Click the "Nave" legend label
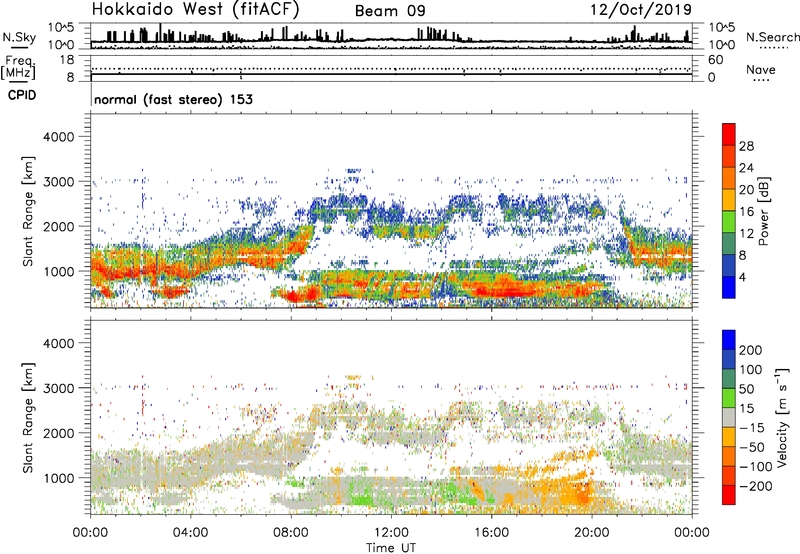This screenshot has width=800, height=554. (761, 69)
